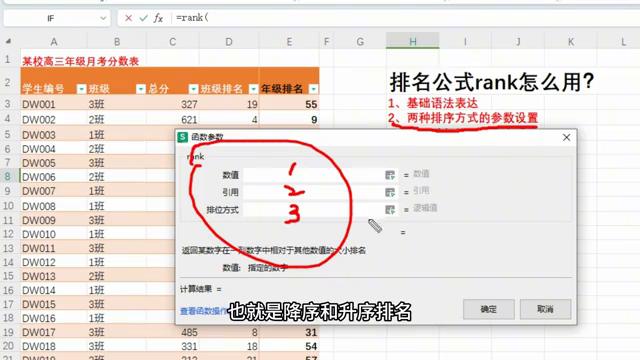
Task: Click heading 排名公式rank怎么用?
Action: 492,82
